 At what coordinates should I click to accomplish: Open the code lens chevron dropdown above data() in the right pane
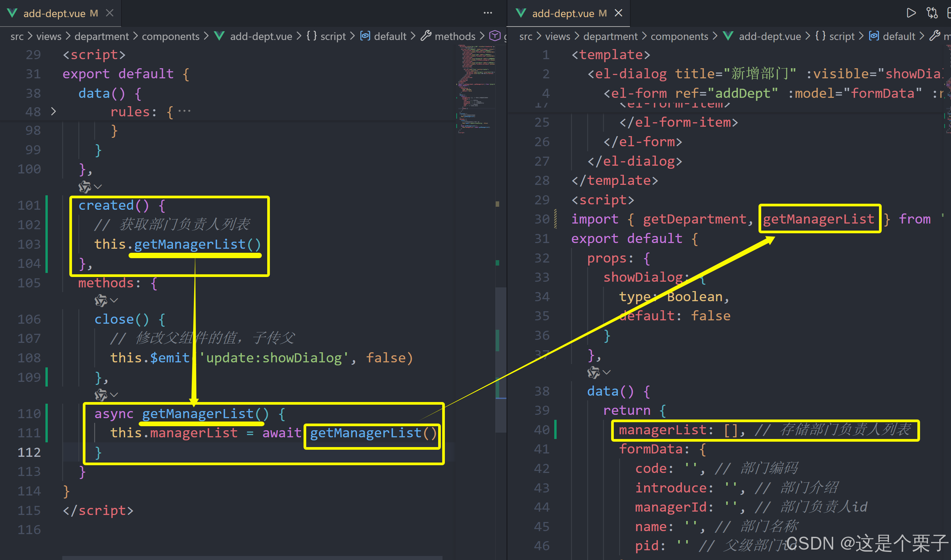607,372
